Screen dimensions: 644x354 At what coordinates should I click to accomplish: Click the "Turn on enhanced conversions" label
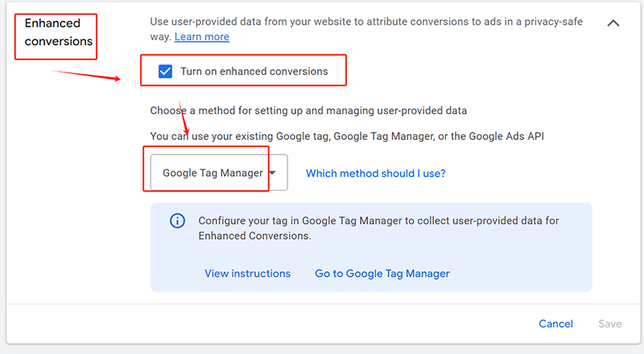click(254, 72)
